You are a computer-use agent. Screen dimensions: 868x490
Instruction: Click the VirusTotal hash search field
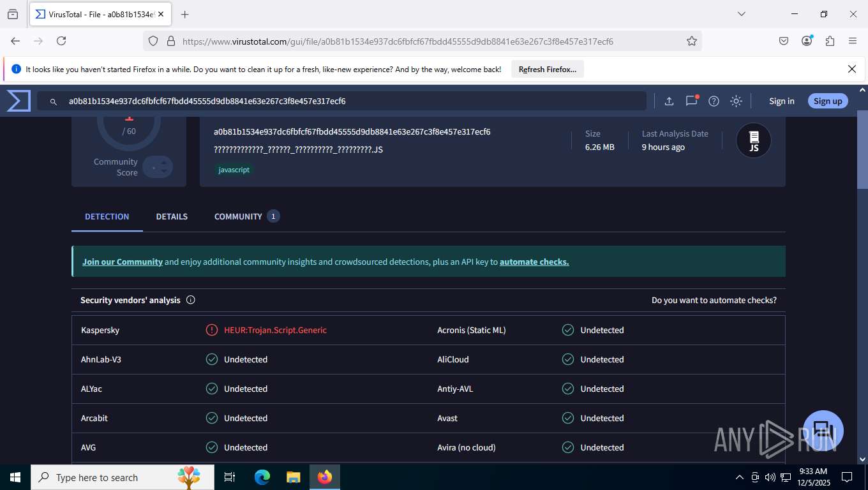coord(341,101)
